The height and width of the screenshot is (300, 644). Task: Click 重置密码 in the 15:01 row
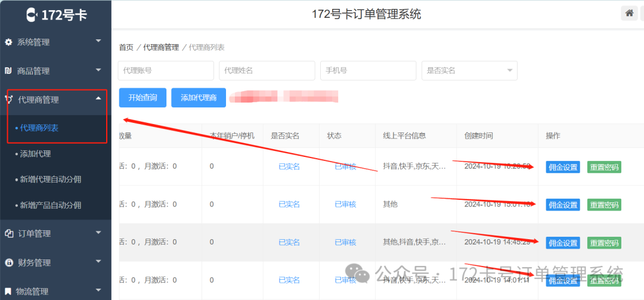click(604, 205)
